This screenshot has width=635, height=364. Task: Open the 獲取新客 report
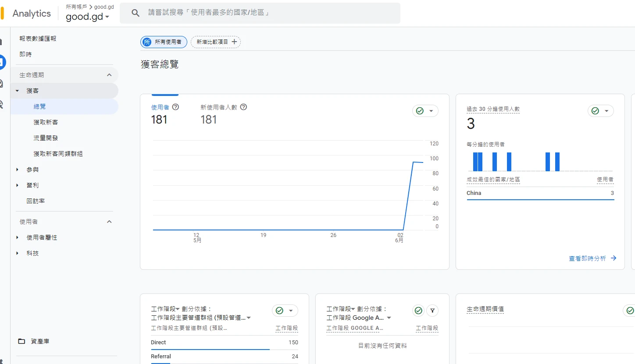[46, 122]
